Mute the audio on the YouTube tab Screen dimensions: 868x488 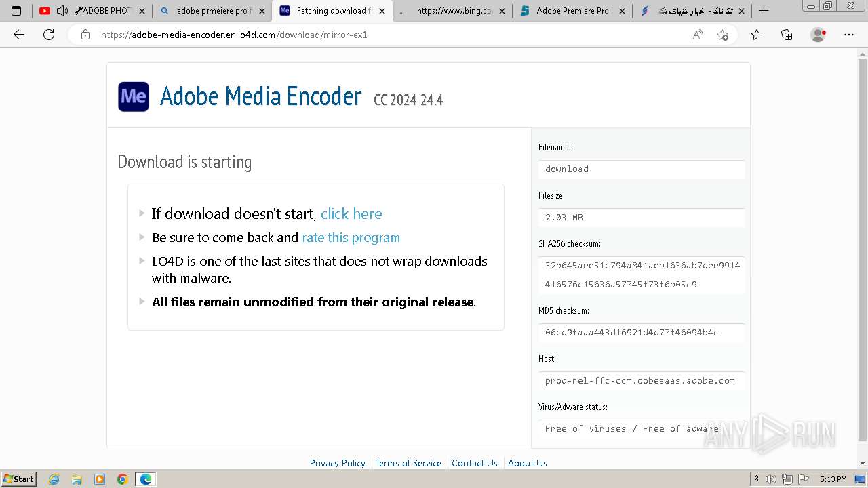(x=62, y=11)
